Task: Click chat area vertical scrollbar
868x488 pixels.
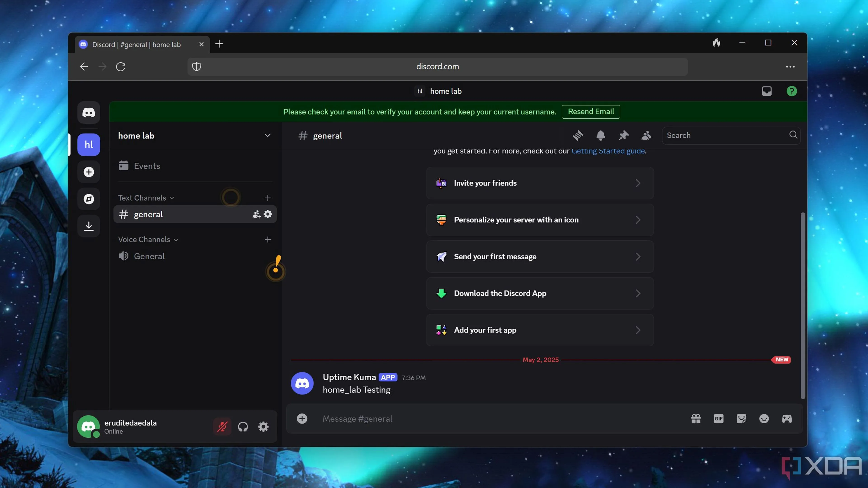Action: coord(803,305)
